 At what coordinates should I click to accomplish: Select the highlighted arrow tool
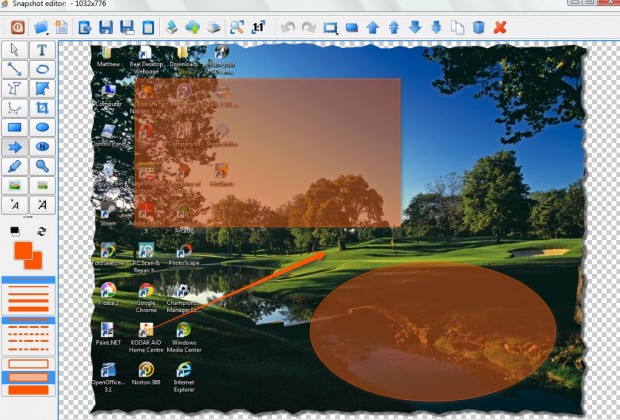point(15,147)
